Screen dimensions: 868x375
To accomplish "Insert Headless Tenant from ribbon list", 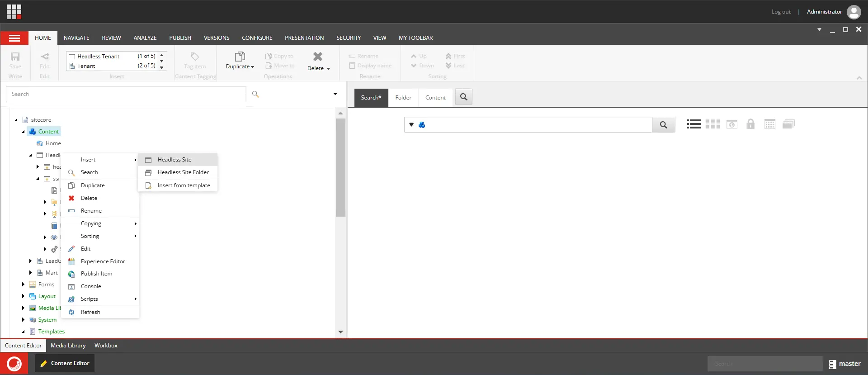I will (112, 56).
